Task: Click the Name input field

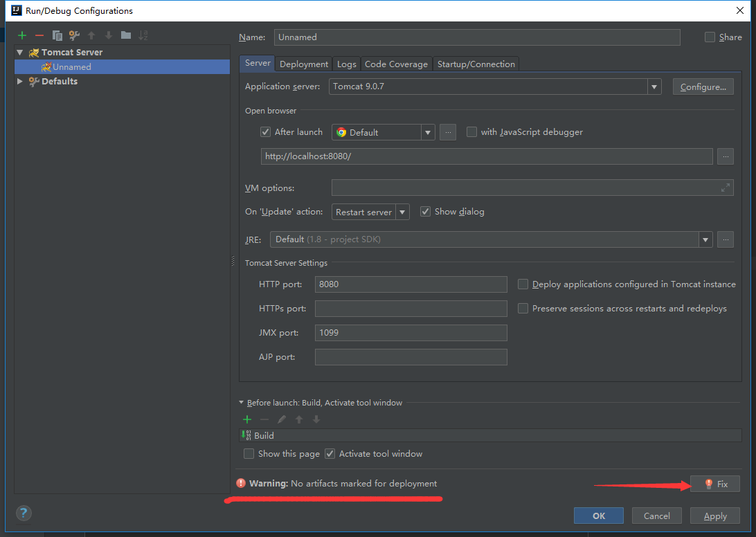Action: pyautogui.click(x=477, y=37)
